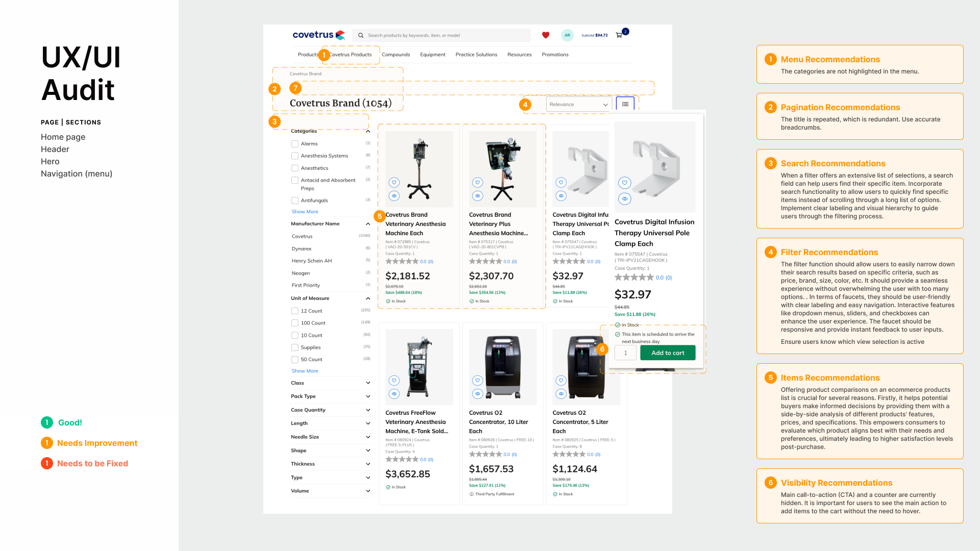Open the Resources menu

point(520,55)
